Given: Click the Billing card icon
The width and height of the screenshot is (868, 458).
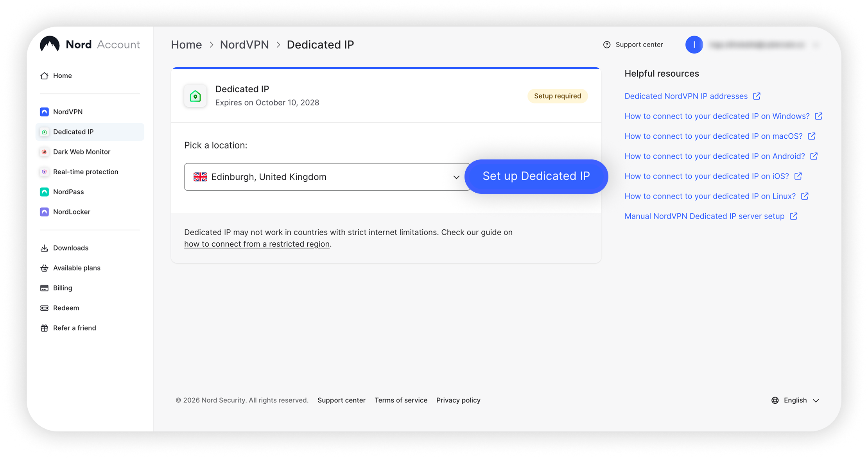Looking at the screenshot, I should coord(44,288).
